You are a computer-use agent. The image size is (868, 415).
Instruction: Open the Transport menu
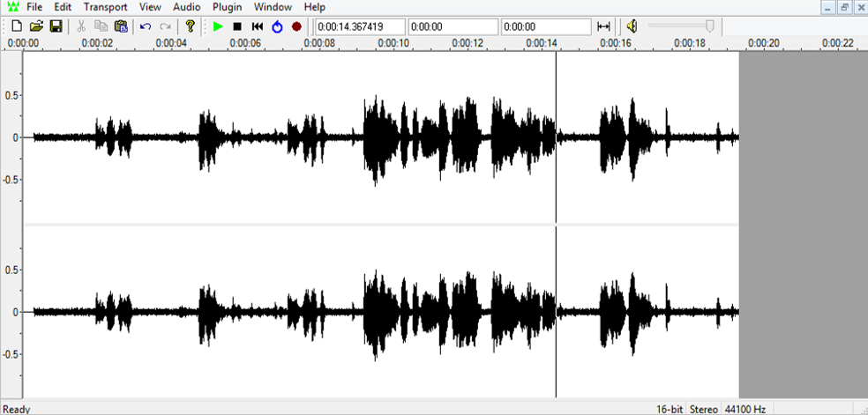coord(105,7)
